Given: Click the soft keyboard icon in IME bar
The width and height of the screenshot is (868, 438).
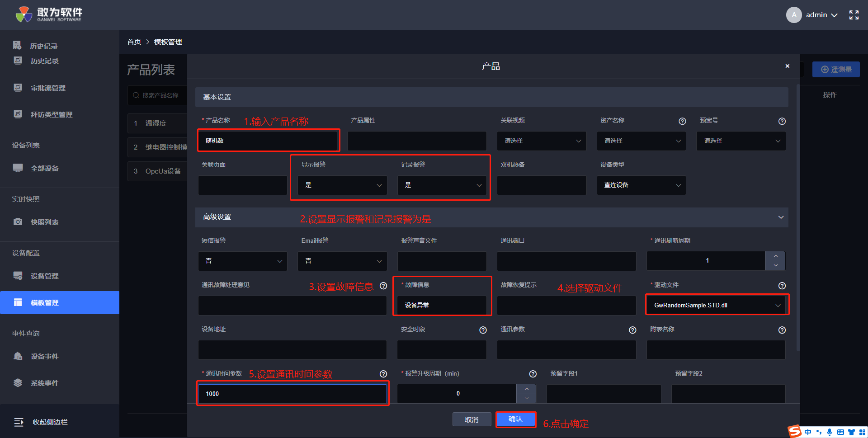Looking at the screenshot, I should pos(840,432).
